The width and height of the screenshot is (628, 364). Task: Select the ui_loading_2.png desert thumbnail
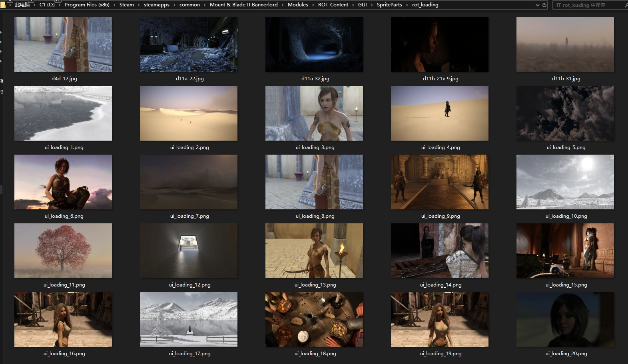tap(189, 113)
